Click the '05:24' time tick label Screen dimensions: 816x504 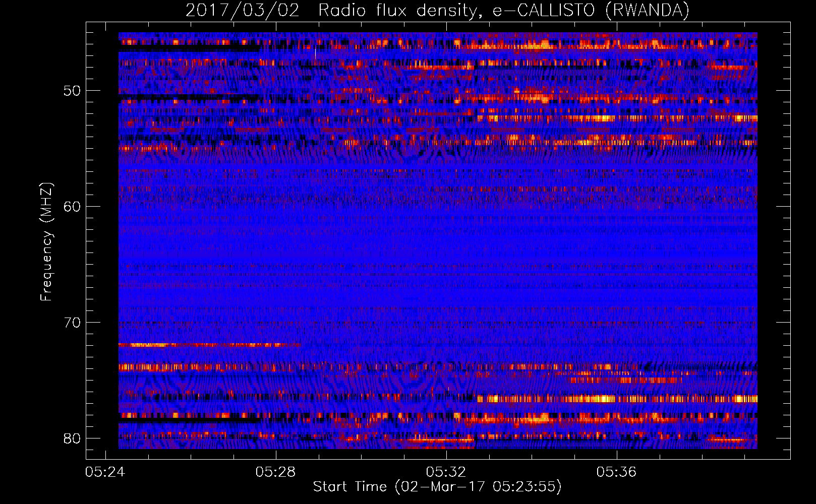tap(105, 472)
